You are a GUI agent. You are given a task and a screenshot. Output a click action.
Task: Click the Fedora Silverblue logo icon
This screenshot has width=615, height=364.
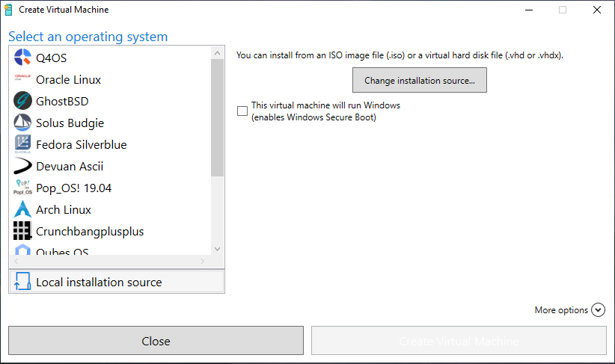[22, 144]
